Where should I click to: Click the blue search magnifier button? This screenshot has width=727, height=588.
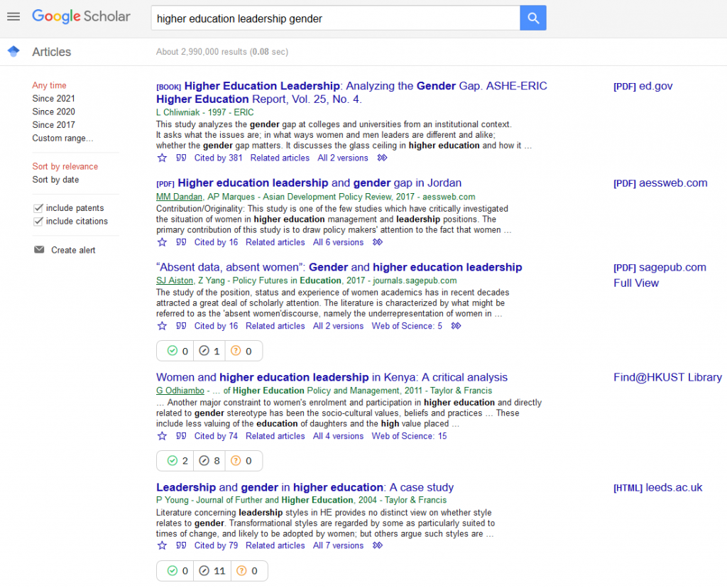click(532, 17)
